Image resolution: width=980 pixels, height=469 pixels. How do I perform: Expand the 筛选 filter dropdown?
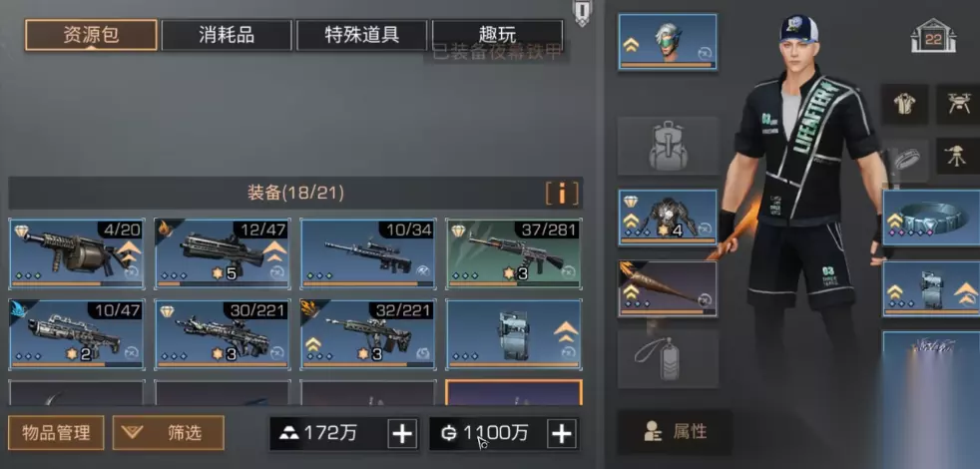tap(168, 433)
